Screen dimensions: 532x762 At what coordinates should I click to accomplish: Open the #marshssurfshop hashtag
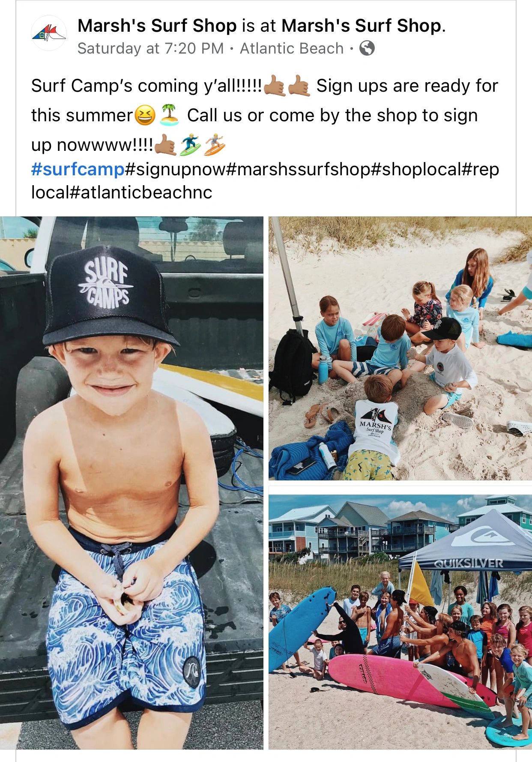coord(297,169)
